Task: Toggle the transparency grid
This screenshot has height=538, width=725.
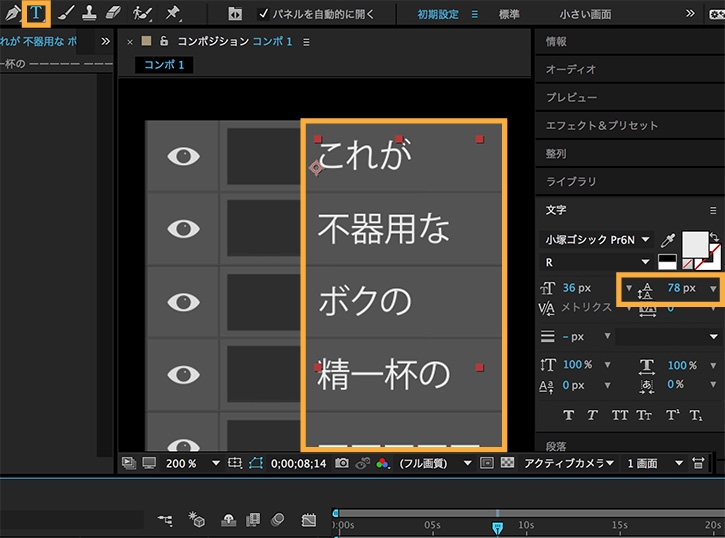Action: [x=507, y=463]
